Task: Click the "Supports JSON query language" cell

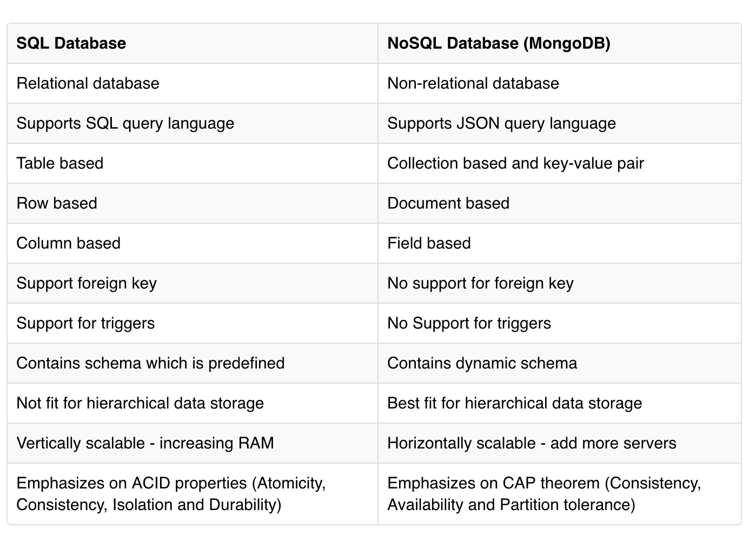Action: tap(501, 123)
